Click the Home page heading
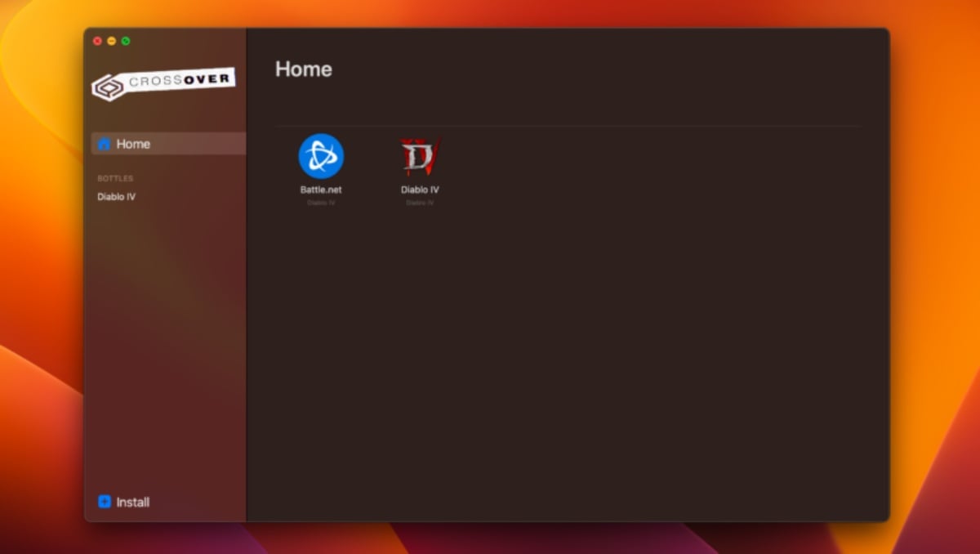 pos(304,69)
